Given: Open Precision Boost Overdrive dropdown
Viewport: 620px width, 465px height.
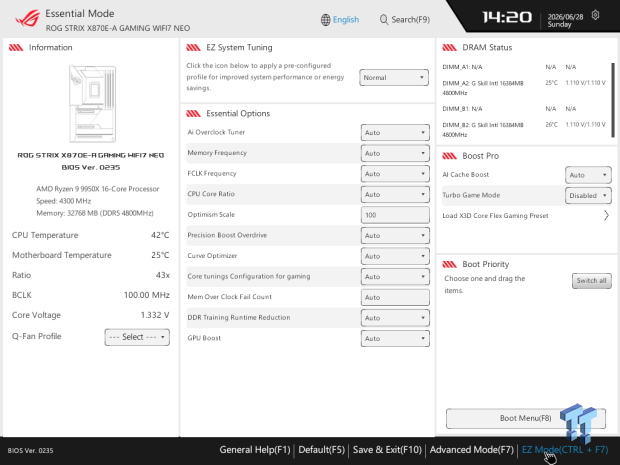Looking at the screenshot, I should pyautogui.click(x=395, y=235).
